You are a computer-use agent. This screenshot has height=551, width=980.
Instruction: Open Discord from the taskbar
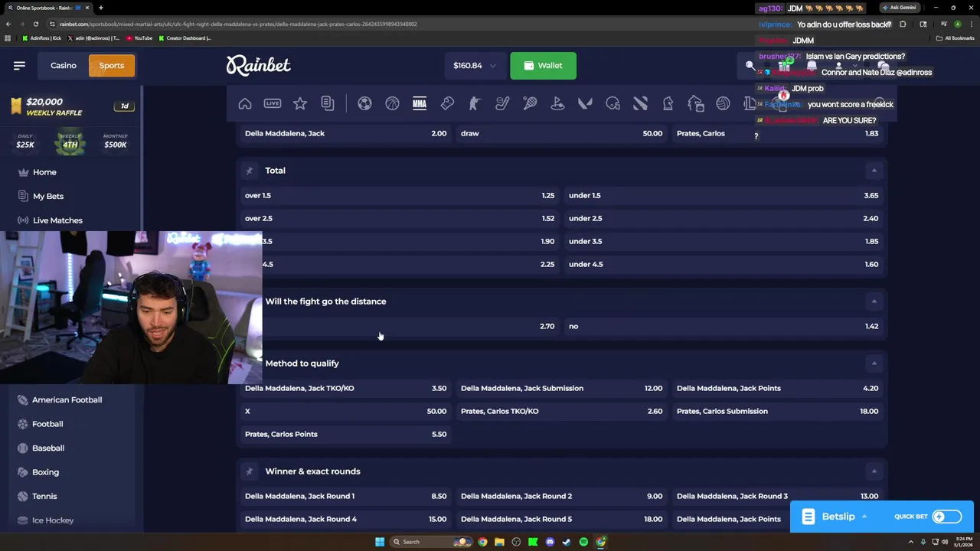550,542
